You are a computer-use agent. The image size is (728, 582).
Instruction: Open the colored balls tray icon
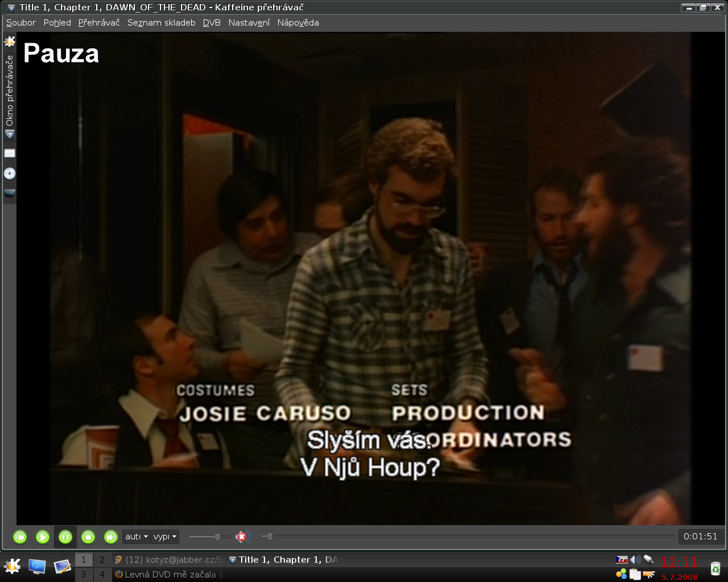[x=622, y=574]
